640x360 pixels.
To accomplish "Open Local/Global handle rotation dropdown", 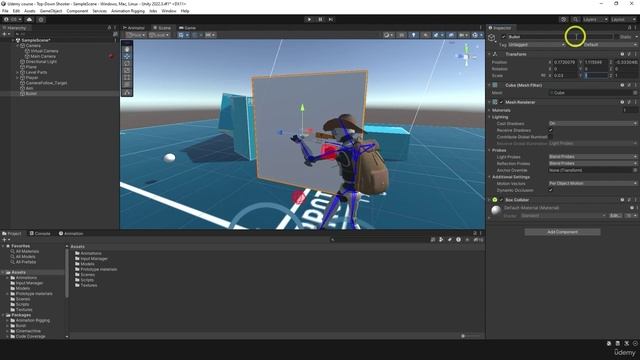I will 159,35.
